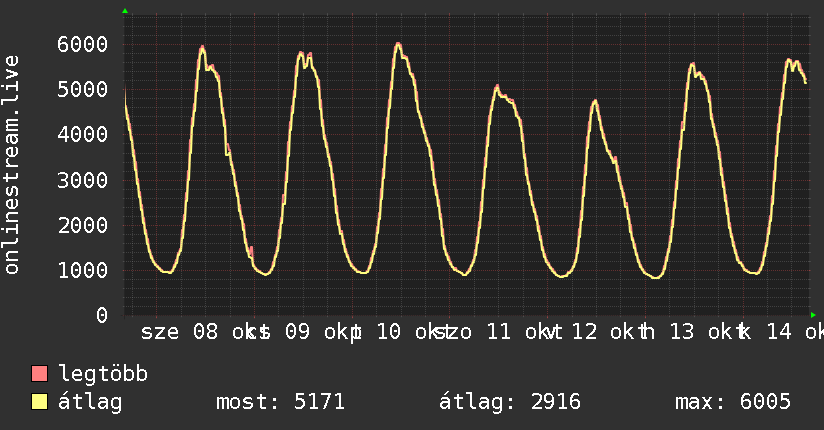Click the 1000 y-axis label

point(83,271)
